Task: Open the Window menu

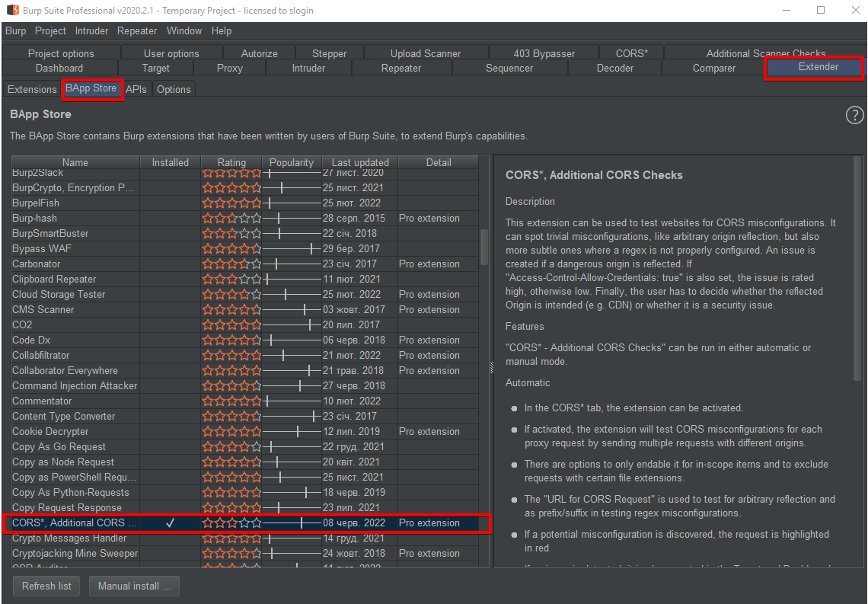Action: 184,31
